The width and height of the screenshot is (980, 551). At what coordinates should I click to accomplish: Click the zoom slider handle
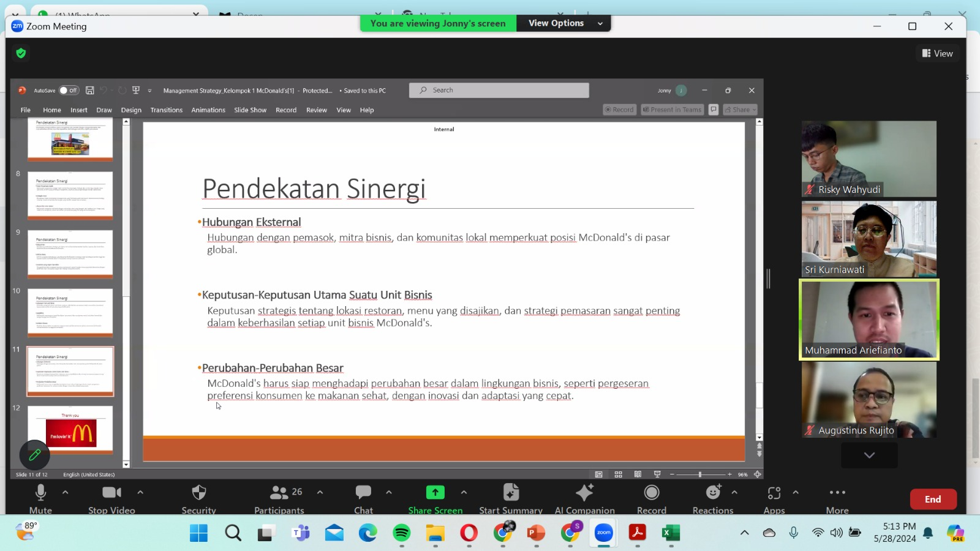tap(700, 474)
